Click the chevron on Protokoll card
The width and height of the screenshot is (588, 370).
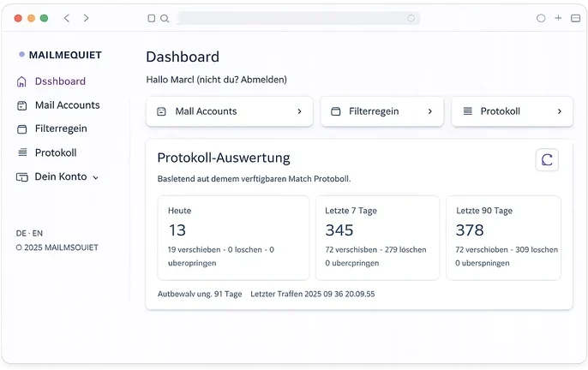pyautogui.click(x=559, y=111)
